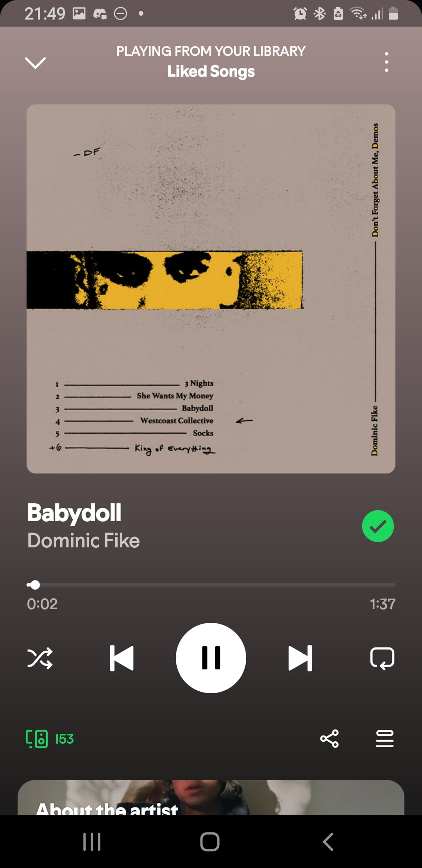The height and width of the screenshot is (868, 422).
Task: Collapse the now playing view chevron
Action: click(x=35, y=63)
